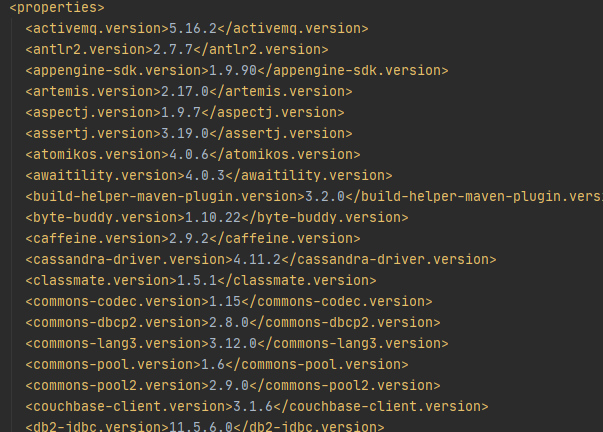Click classmate.version value 1.5.1
The height and width of the screenshot is (432, 603).
coord(197,280)
